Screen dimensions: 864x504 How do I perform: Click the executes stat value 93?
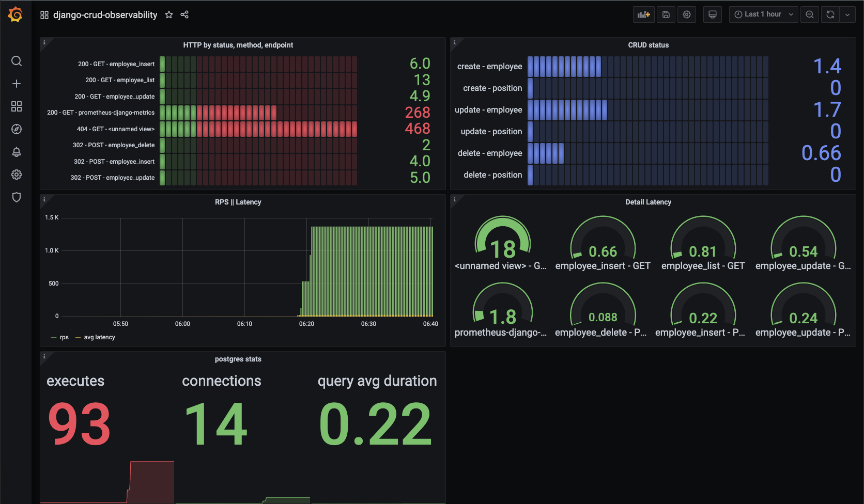click(x=79, y=425)
